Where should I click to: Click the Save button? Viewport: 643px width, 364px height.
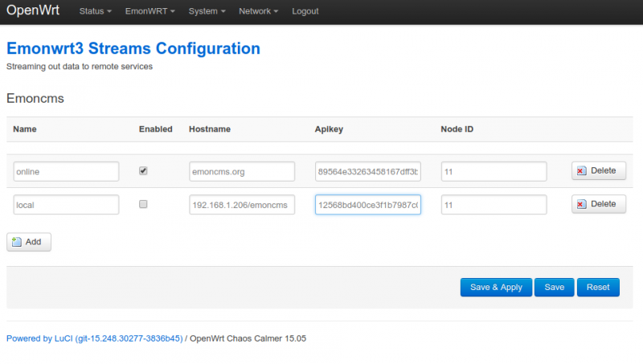[554, 288]
